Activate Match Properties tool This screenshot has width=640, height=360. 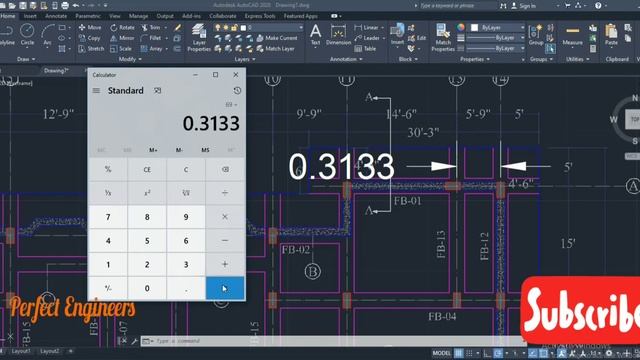[443, 38]
